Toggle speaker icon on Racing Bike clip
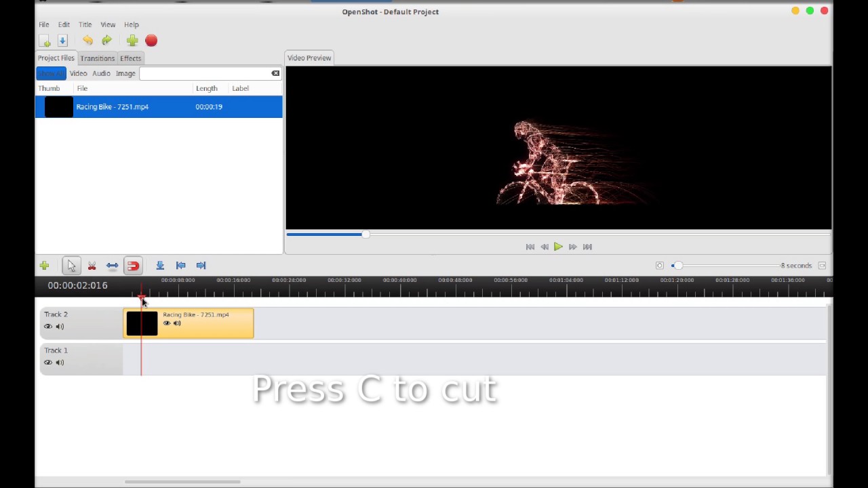The height and width of the screenshot is (488, 868). [177, 323]
